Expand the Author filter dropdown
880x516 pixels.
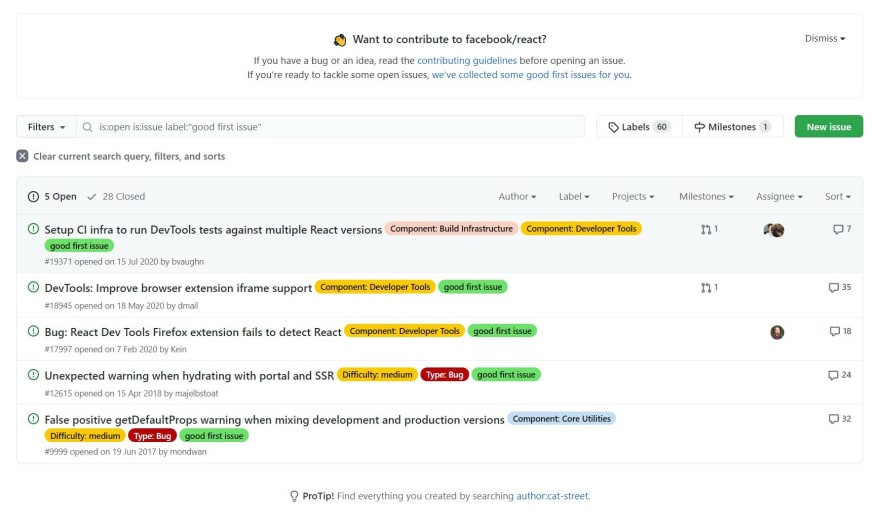(x=517, y=197)
